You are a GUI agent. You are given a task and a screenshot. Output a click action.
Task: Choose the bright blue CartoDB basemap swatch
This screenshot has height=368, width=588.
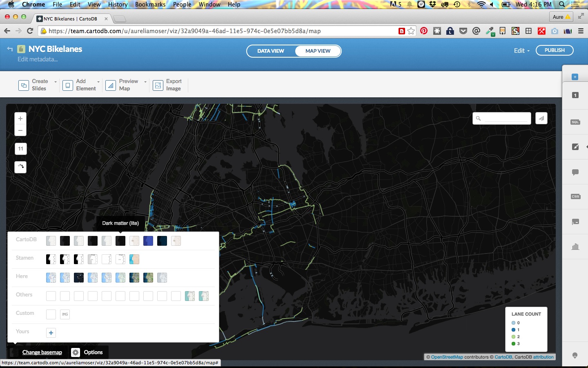[148, 241]
